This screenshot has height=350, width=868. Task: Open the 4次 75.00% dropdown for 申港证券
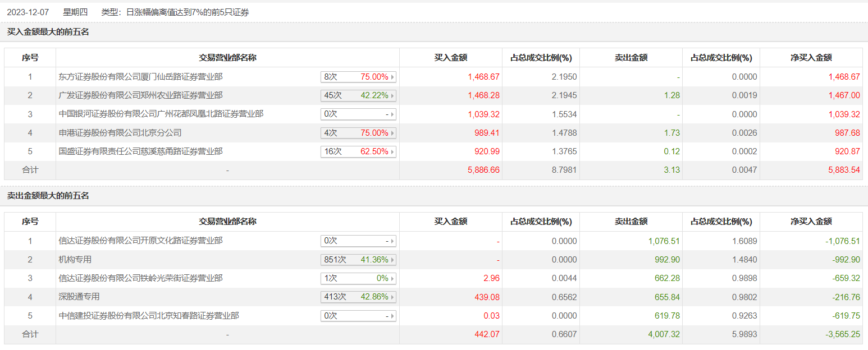pos(358,133)
